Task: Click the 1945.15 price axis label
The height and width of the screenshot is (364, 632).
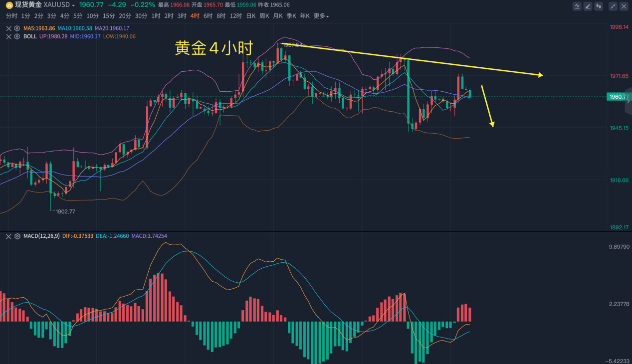Action: coord(619,128)
